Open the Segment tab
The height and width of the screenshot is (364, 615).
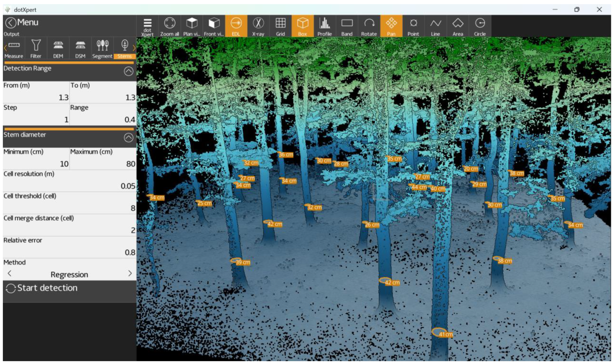pos(102,49)
